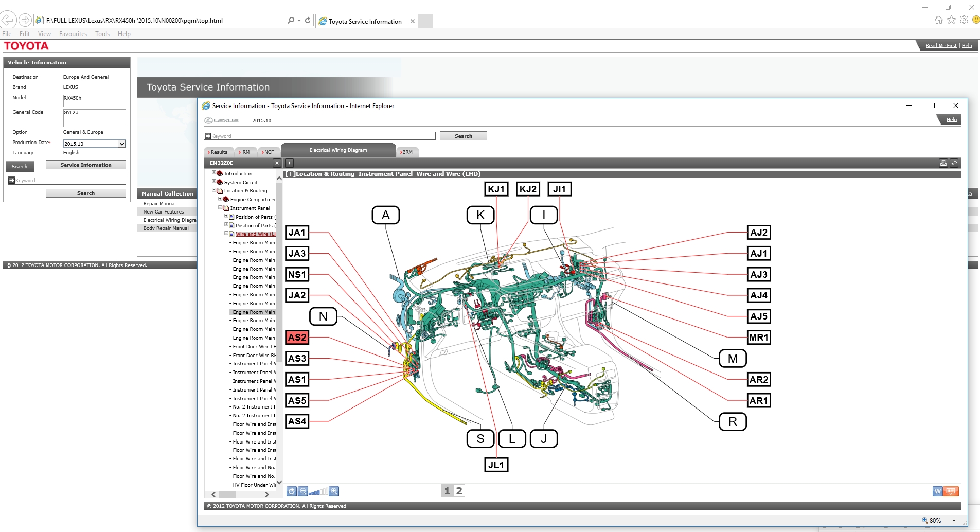Click the Service Information button

86,165
